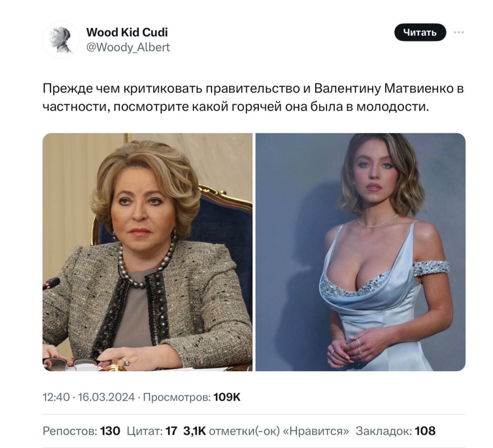Click the tweet text starting with Прежде чем
Image resolution: width=493 pixels, height=448 pixels.
(x=253, y=89)
